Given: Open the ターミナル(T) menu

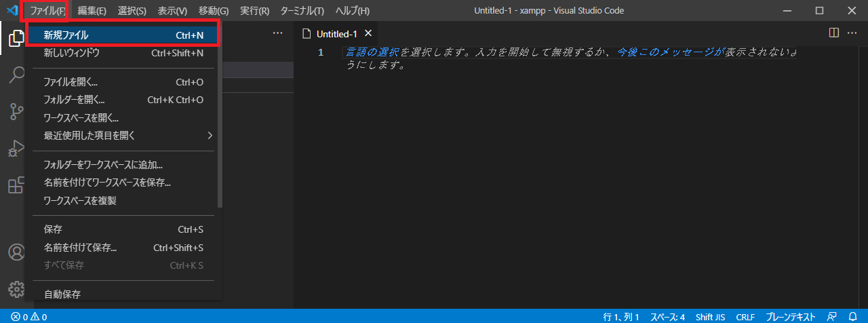Looking at the screenshot, I should point(302,11).
